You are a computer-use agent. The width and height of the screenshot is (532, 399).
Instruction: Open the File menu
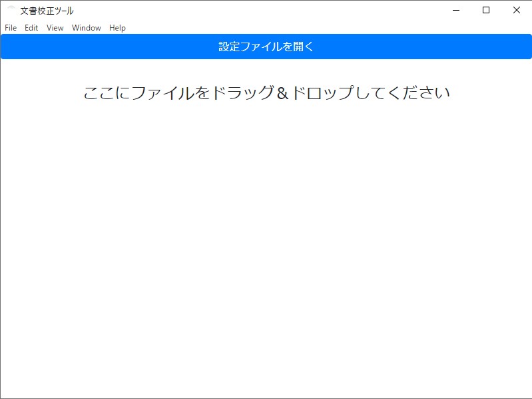point(11,28)
